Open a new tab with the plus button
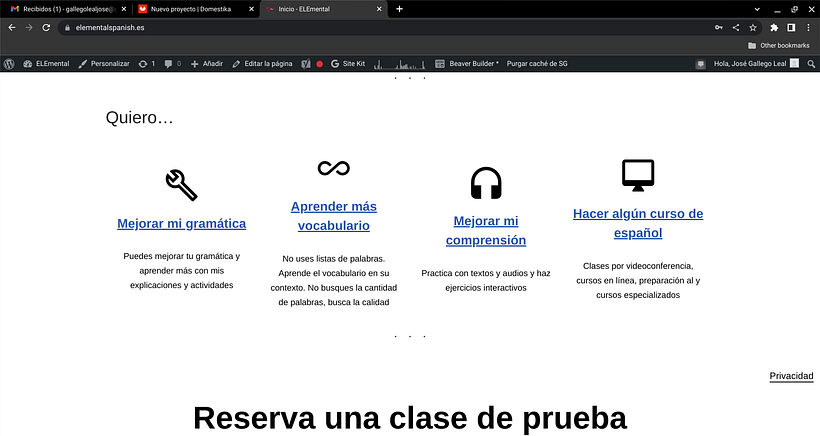820x436 pixels. [x=400, y=9]
